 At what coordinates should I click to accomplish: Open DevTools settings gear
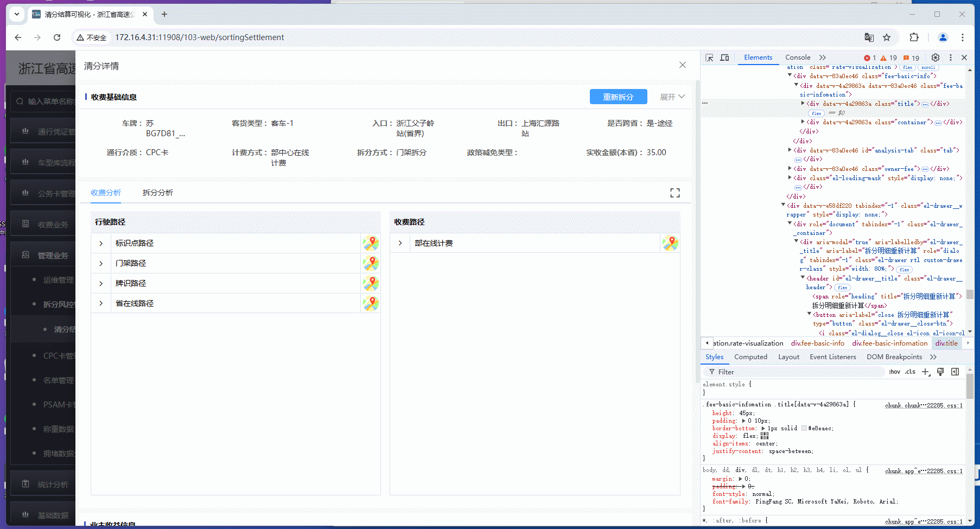[936, 58]
